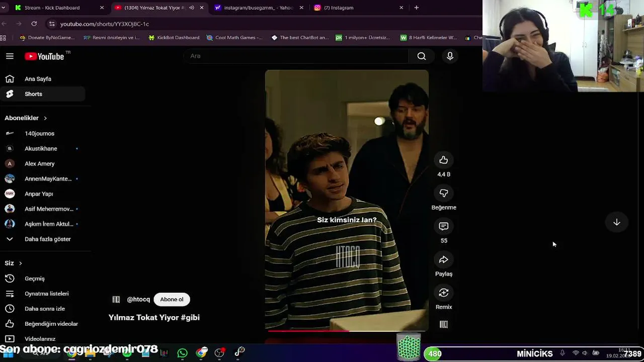
Task: Open Spotify from the taskbar
Action: pos(127,353)
